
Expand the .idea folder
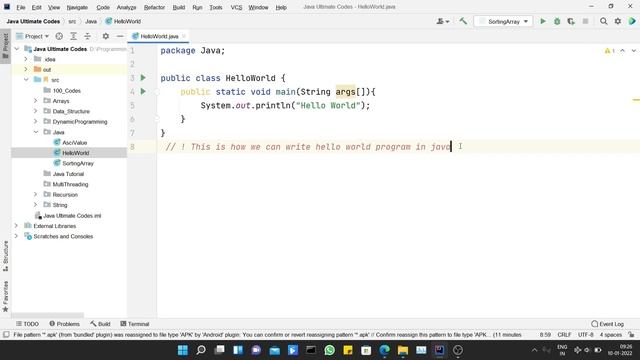tap(26, 59)
